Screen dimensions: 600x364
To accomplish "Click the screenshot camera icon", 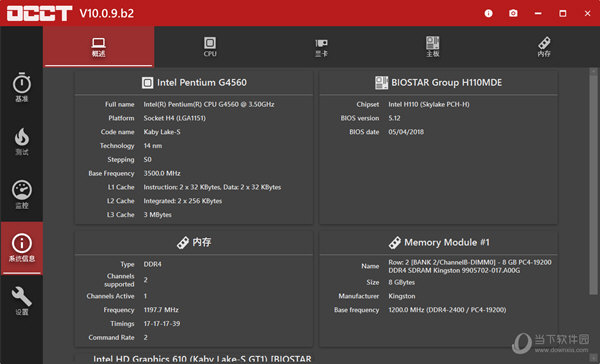I will click(513, 13).
